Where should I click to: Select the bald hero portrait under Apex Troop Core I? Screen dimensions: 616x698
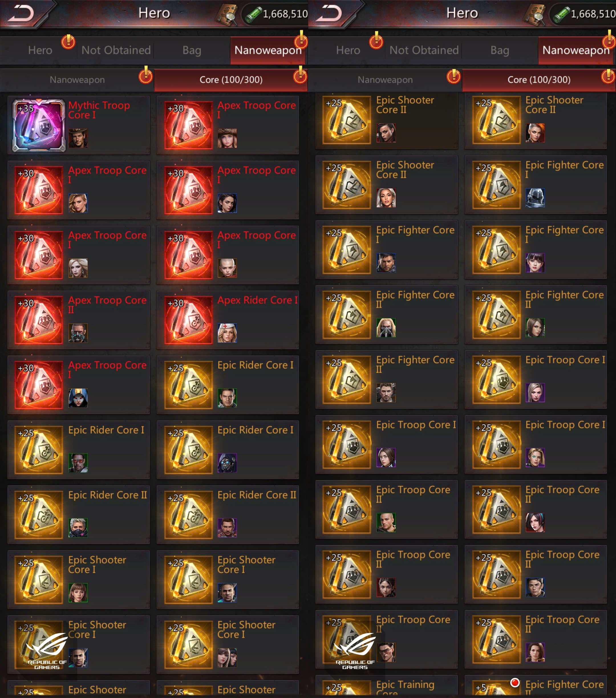tap(227, 268)
